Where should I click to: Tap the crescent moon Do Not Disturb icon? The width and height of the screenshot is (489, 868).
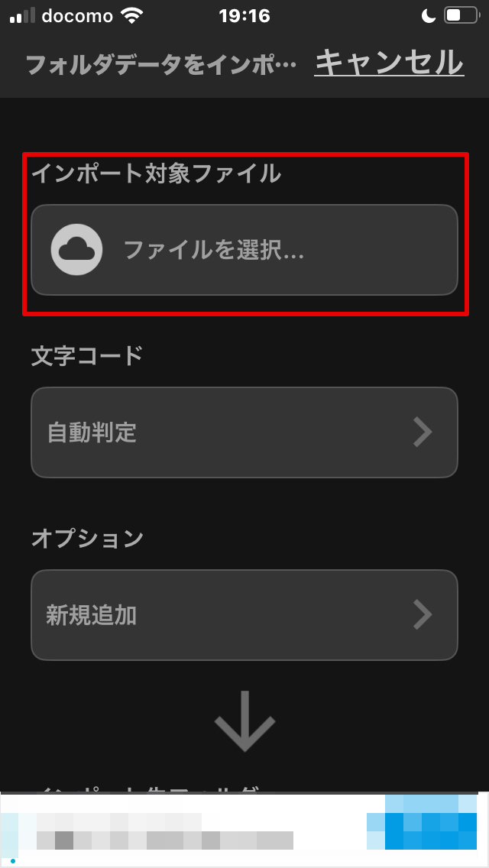coord(429,16)
